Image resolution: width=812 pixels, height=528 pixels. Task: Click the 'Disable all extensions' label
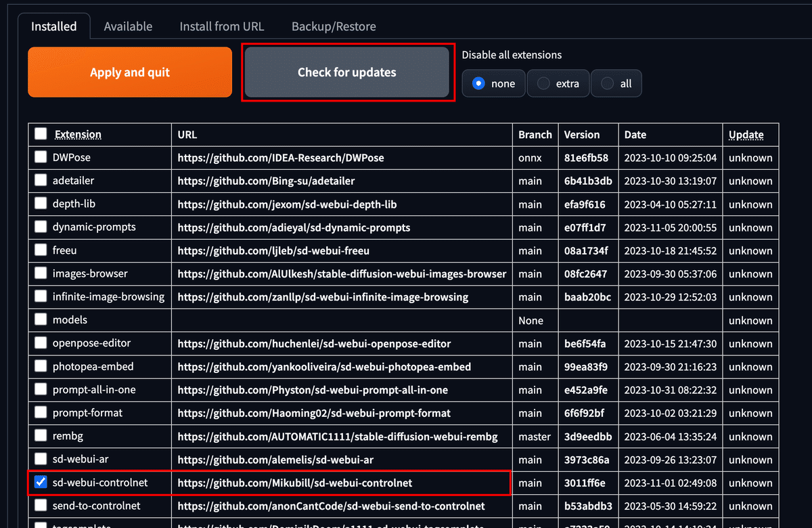[512, 55]
